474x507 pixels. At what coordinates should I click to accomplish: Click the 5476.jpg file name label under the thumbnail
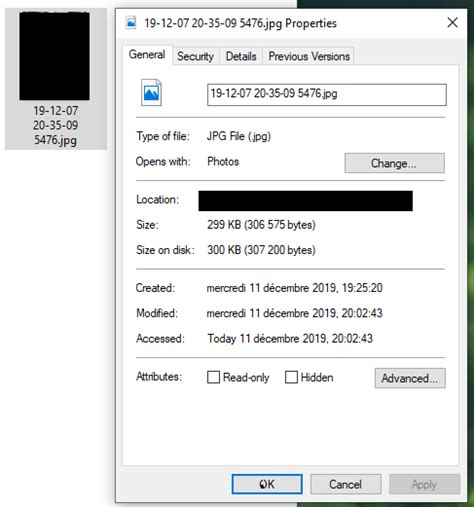tap(55, 125)
